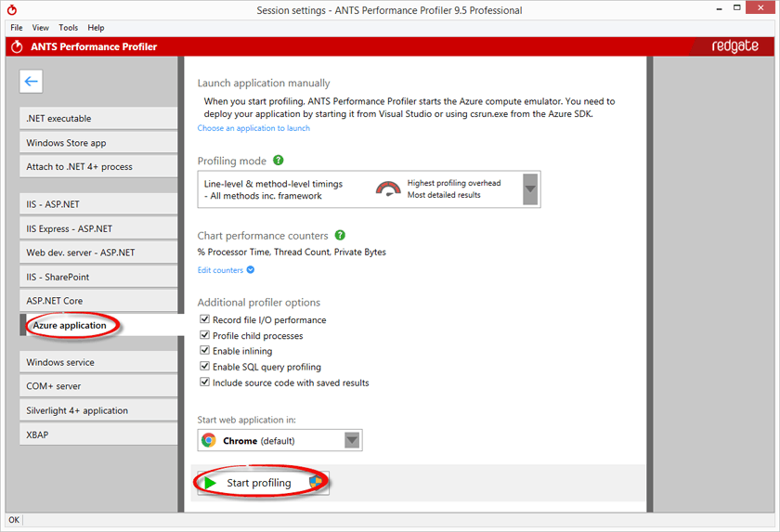Toggle Record file I/O performance checkbox
780x532 pixels.
click(x=204, y=319)
